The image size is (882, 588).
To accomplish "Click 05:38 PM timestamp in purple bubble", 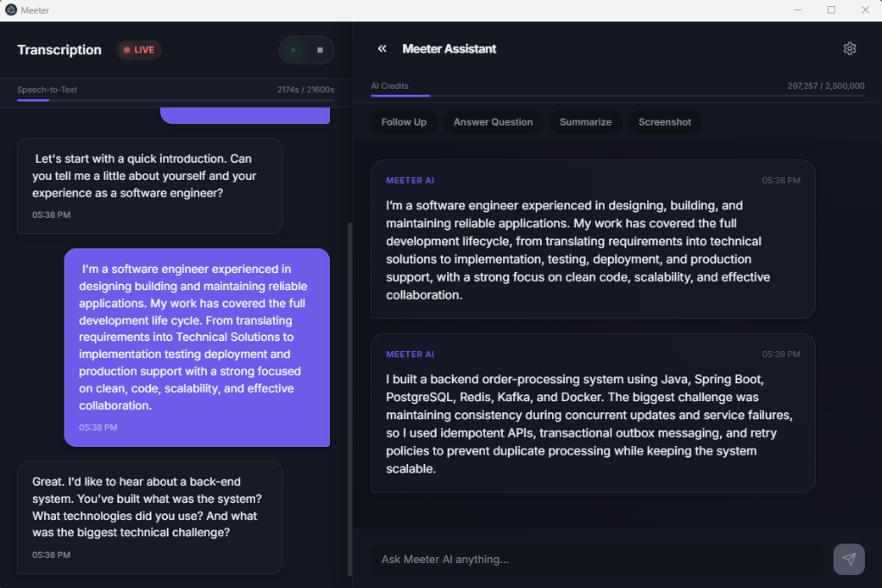I will (x=98, y=427).
